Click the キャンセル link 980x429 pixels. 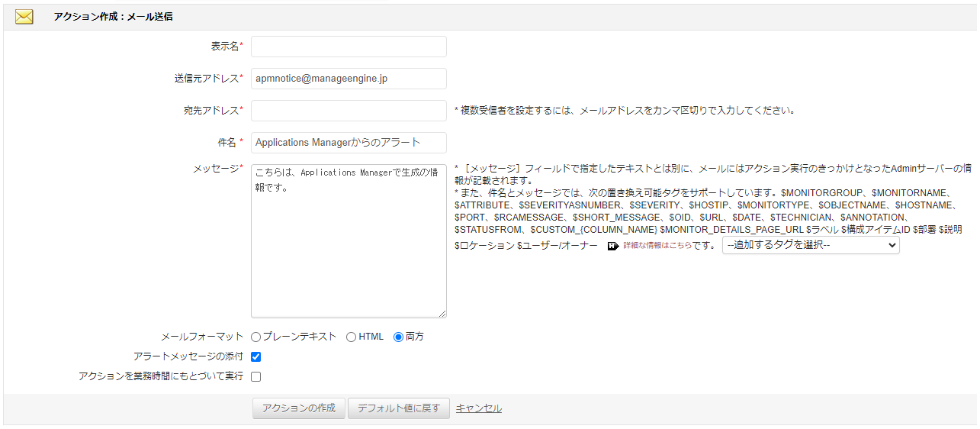click(479, 408)
